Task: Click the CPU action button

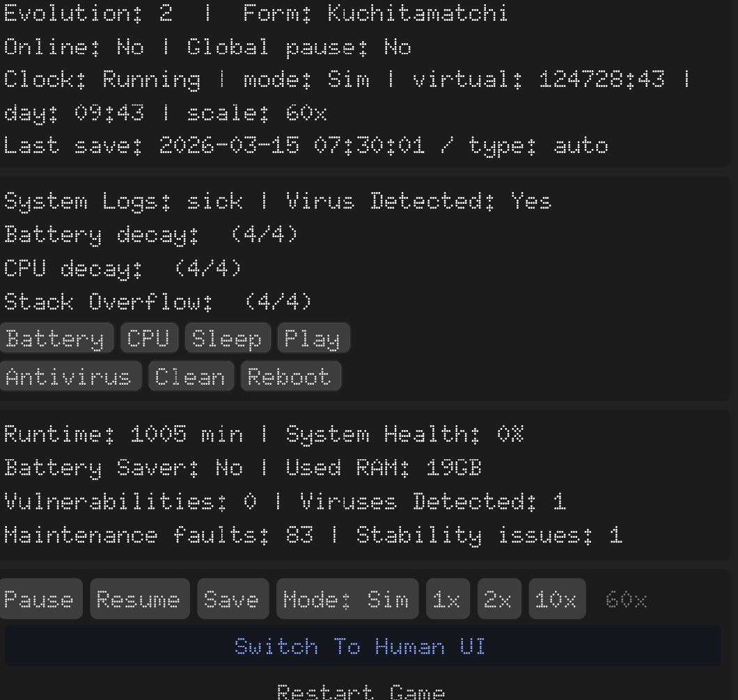Action: click(149, 338)
